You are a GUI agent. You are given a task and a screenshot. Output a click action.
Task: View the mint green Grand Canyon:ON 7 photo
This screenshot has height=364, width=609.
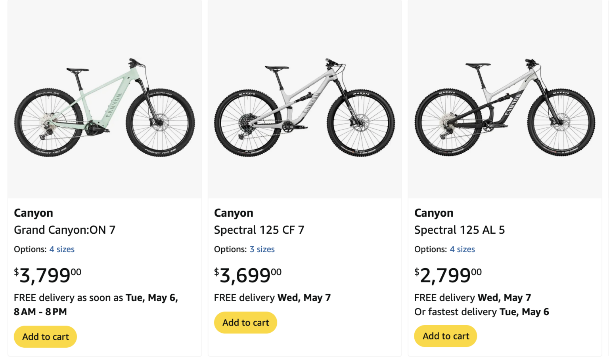tap(104, 99)
